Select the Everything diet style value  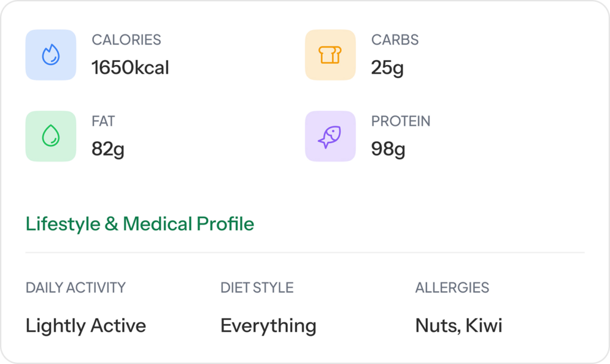(x=268, y=326)
